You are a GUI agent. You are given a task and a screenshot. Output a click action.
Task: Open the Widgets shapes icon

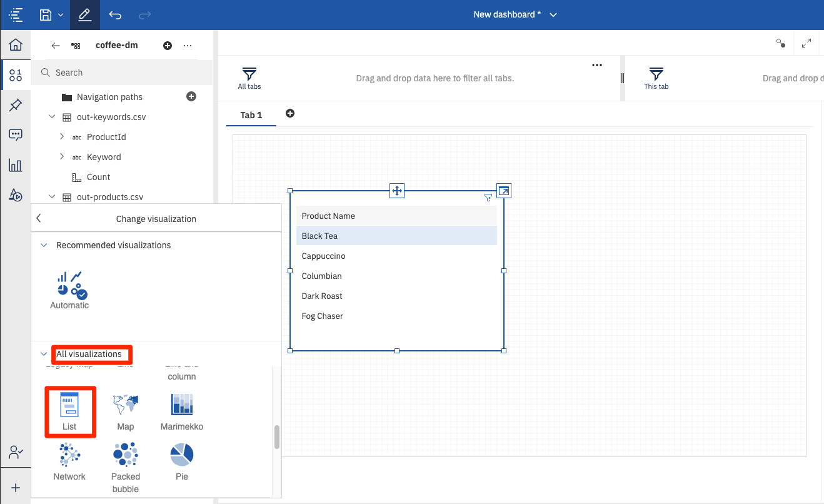tap(16, 195)
